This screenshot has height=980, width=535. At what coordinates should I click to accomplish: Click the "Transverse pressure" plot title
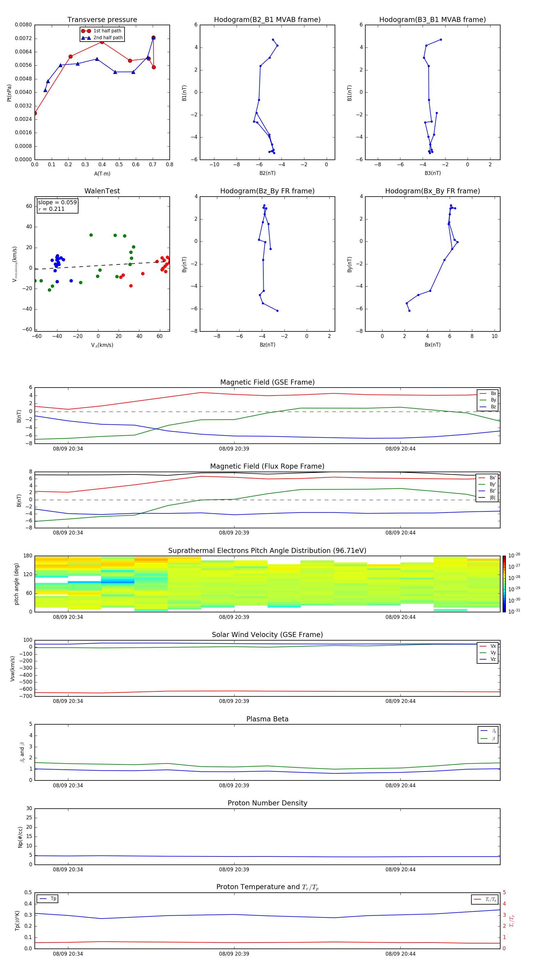pos(102,19)
